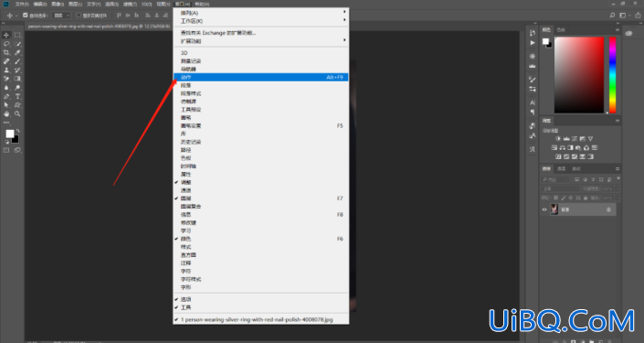644x343 pixels.
Task: Hide the background layer via eye icon
Action: coord(544,209)
